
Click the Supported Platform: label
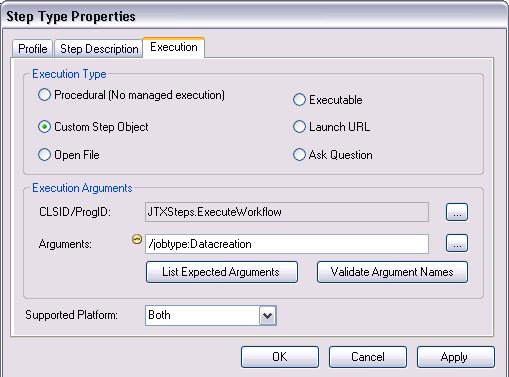(x=71, y=315)
